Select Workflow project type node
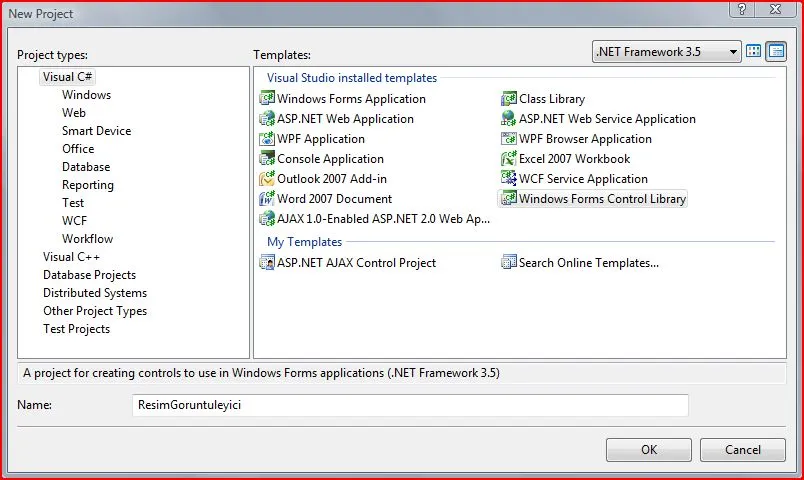This screenshot has width=804, height=480. 87,238
